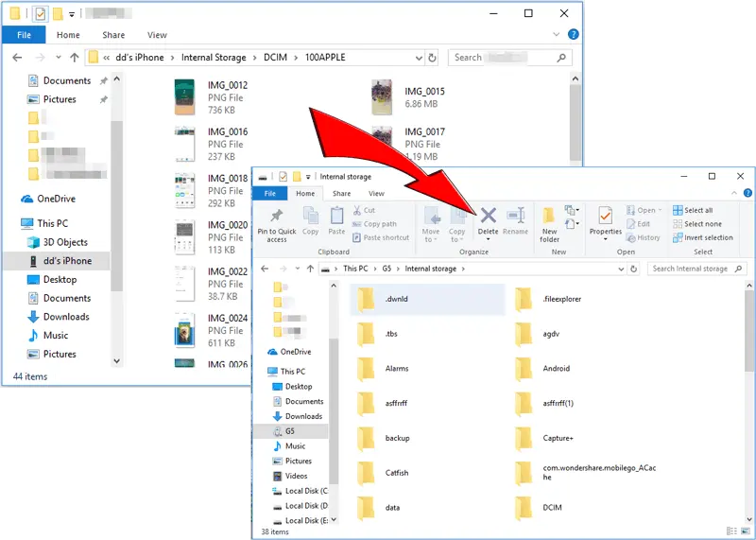Click DCIM in iPhone address bar
This screenshot has width=756, height=540.
click(x=275, y=58)
